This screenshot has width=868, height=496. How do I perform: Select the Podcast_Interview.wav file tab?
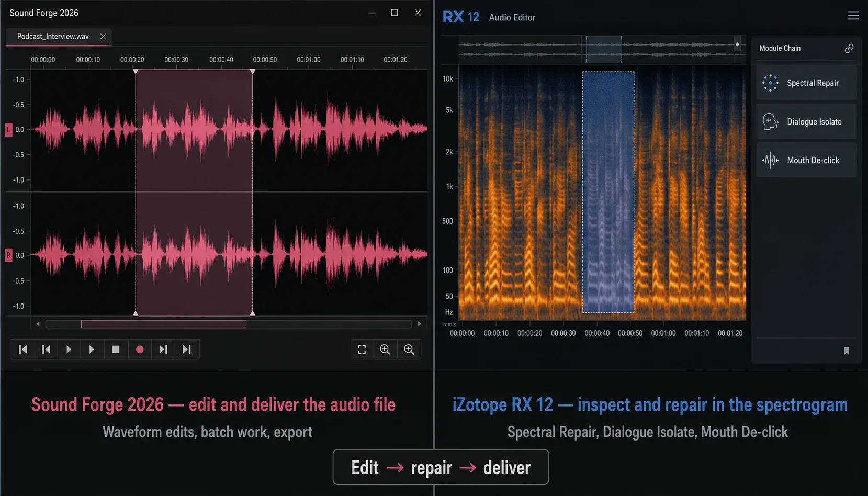click(x=59, y=37)
